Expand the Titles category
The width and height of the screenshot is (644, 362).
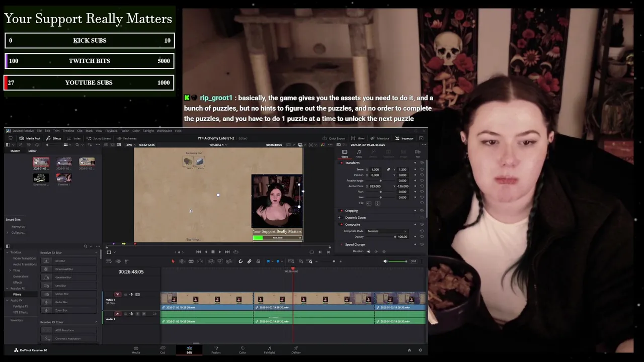pyautogui.click(x=10, y=270)
